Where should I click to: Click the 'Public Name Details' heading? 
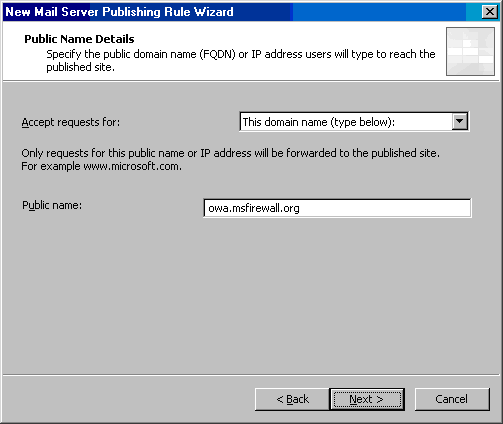click(79, 39)
